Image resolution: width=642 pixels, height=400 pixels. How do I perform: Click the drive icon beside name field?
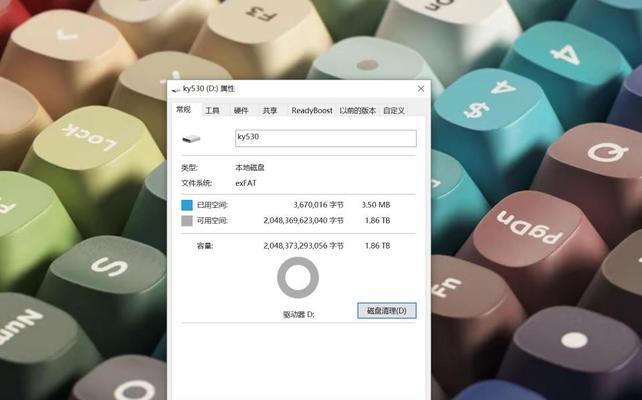191,139
